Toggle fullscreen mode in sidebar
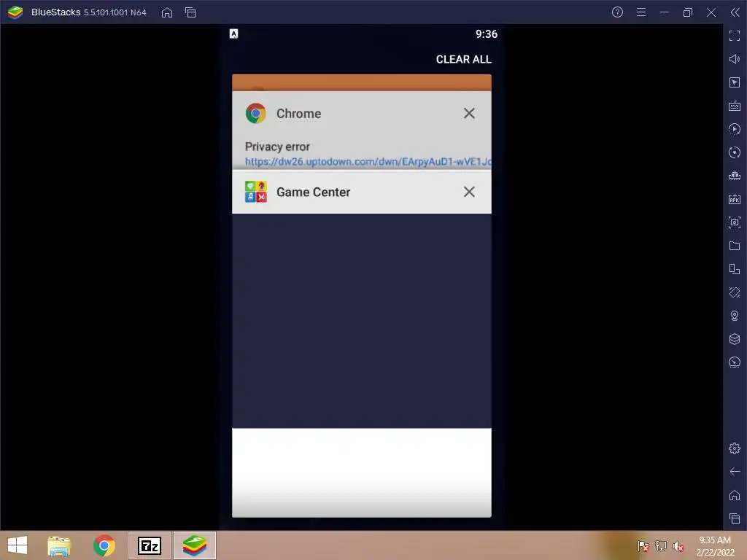The height and width of the screenshot is (560, 747). (x=735, y=36)
